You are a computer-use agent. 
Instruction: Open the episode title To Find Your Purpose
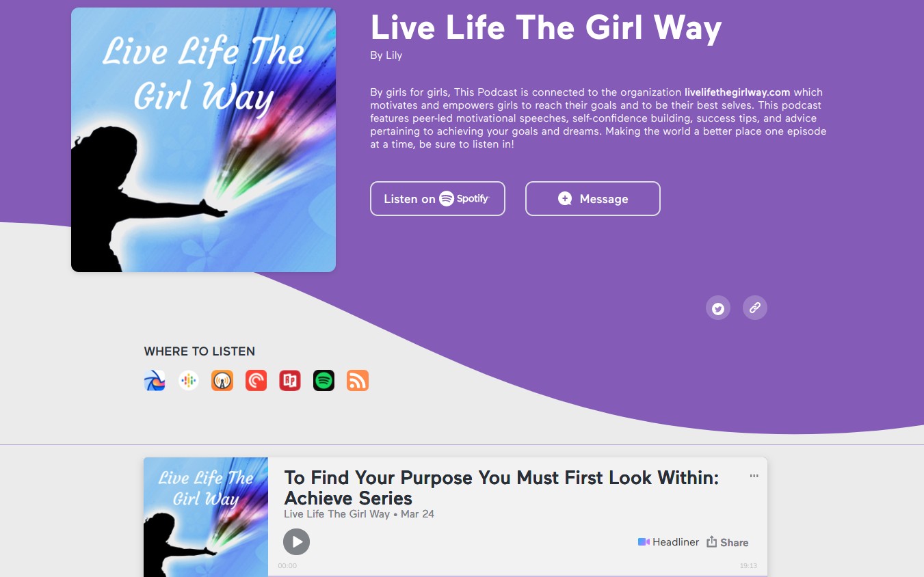[x=501, y=487]
